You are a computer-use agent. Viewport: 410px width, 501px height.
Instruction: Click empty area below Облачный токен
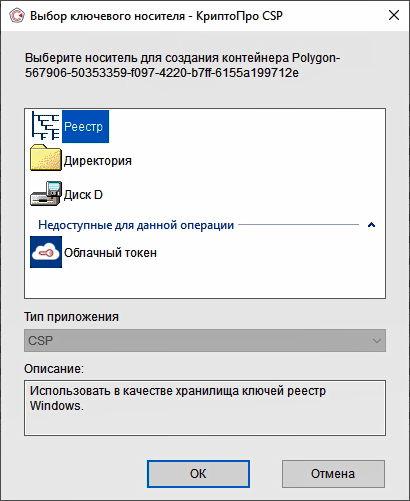tap(205, 283)
